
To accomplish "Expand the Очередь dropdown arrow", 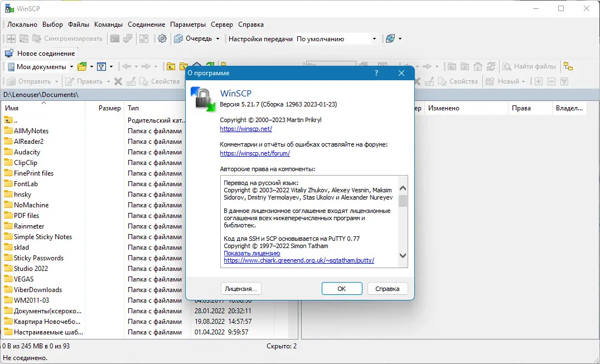I will 217,38.
